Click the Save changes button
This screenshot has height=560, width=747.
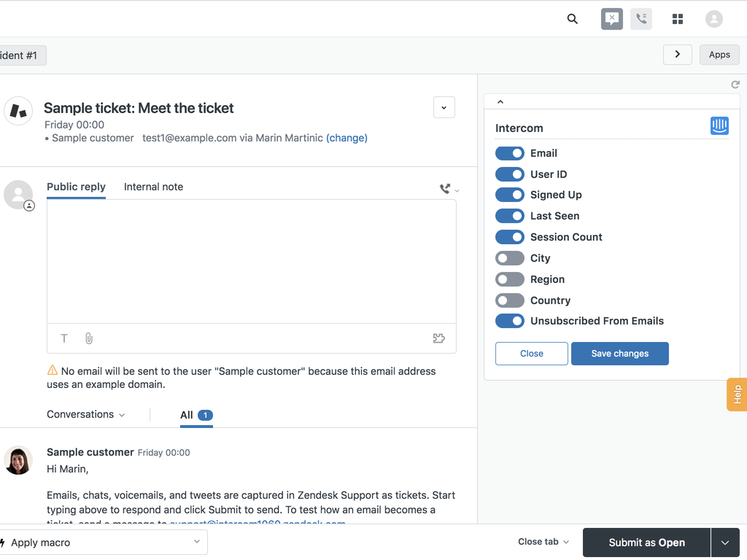619,354
